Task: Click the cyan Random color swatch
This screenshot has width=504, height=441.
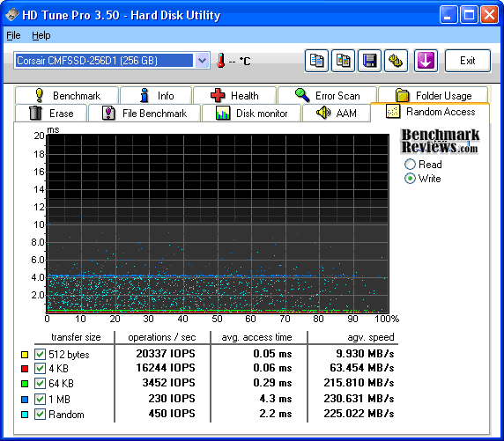Action: pos(25,415)
